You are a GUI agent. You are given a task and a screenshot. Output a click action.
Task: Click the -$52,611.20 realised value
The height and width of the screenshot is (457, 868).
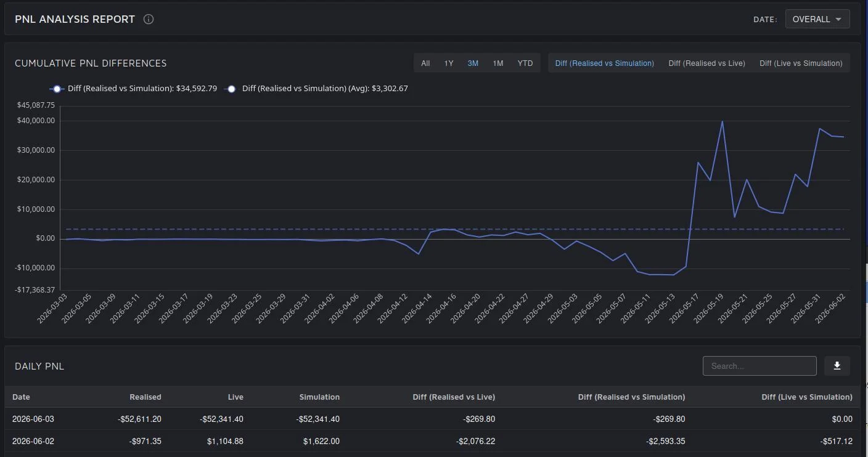139,419
